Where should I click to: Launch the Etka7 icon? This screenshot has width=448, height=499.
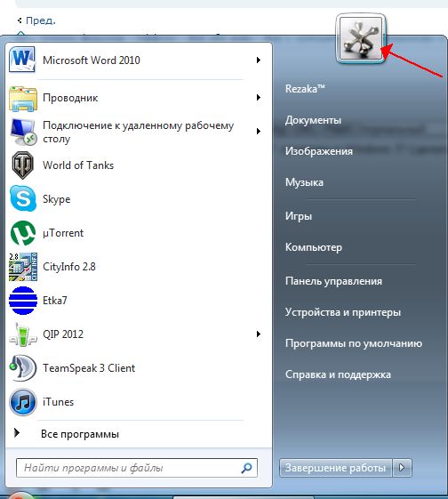tap(23, 301)
